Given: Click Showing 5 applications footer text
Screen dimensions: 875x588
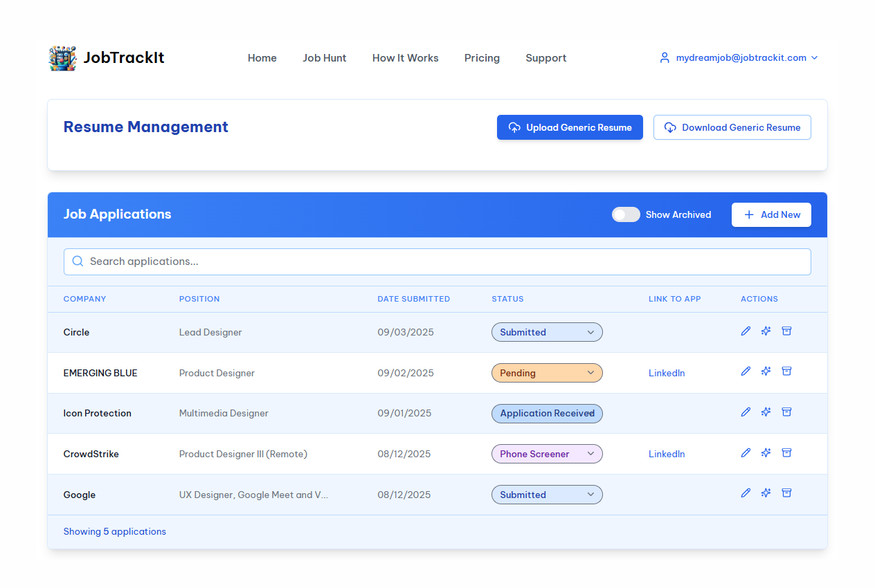Looking at the screenshot, I should (115, 532).
